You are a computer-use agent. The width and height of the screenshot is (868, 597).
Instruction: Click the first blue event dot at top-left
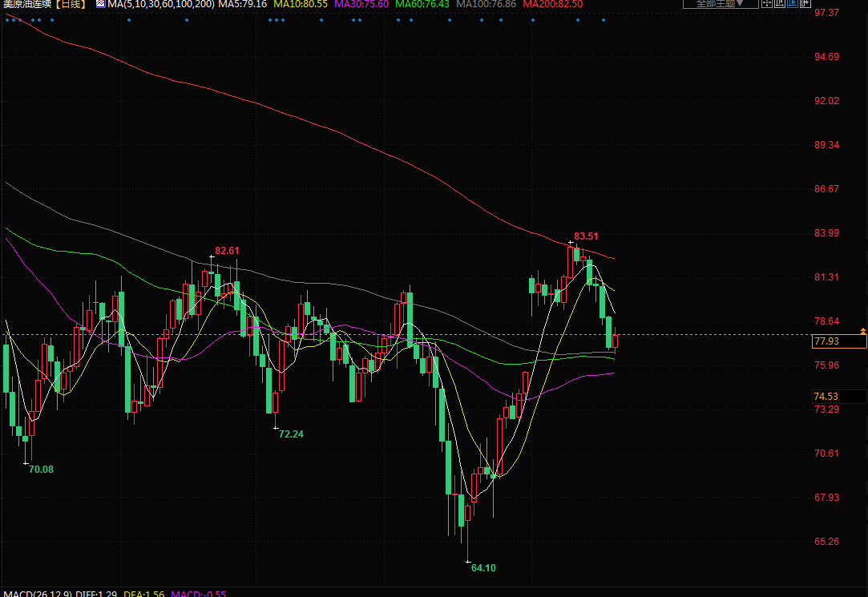pyautogui.click(x=6, y=20)
